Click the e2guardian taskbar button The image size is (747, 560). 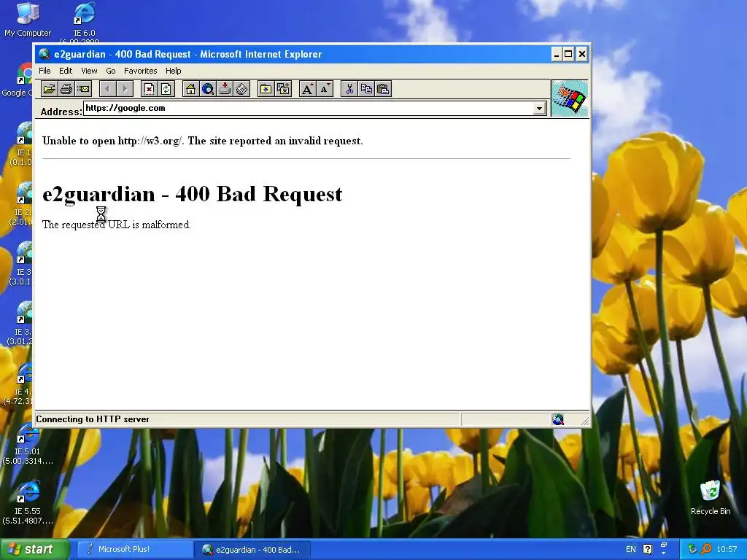click(x=252, y=550)
